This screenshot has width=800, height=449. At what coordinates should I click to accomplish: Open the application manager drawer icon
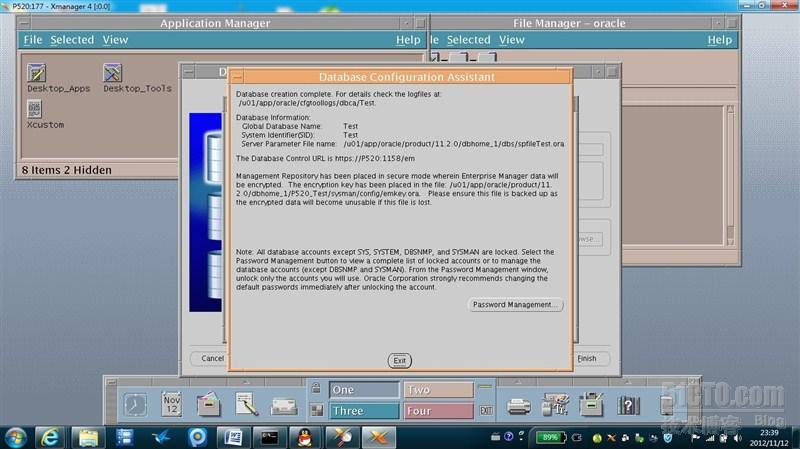tap(592, 404)
